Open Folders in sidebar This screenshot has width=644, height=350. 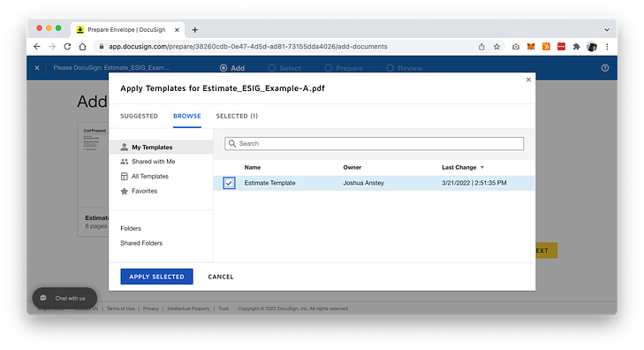pyautogui.click(x=131, y=228)
